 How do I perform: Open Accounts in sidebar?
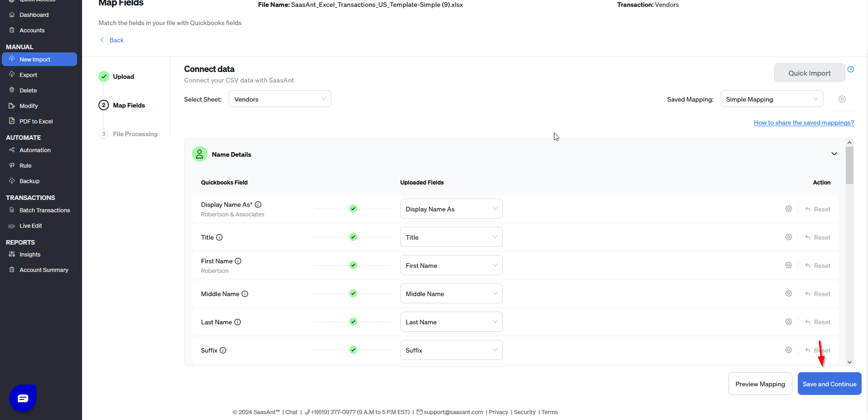(32, 30)
